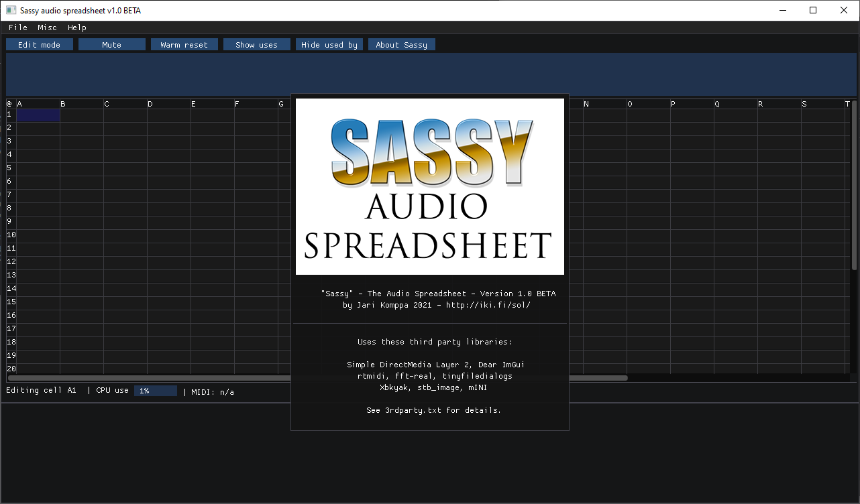Select column header R
Screen dimensions: 860x504
coord(780,104)
